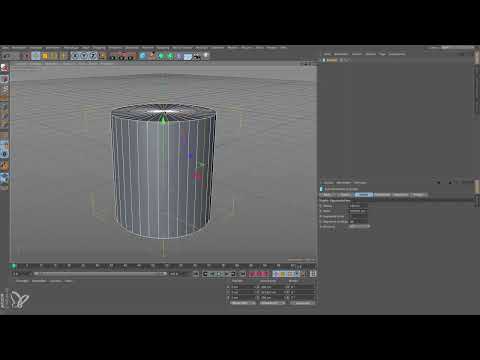Viewport: 480px width, 360px height.
Task: Open the Create menu in Material Manager
Action: coord(22,281)
